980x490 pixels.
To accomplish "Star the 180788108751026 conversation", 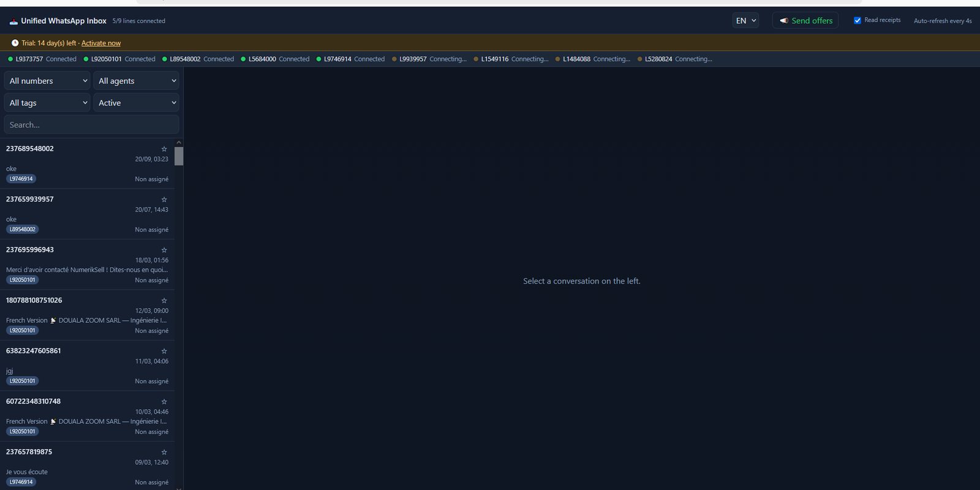I will 164,301.
